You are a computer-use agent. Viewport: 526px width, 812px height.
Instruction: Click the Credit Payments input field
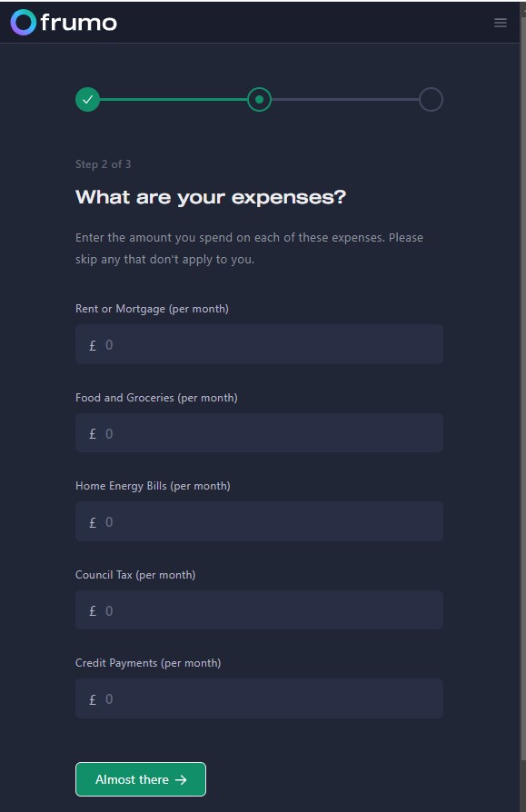point(259,698)
